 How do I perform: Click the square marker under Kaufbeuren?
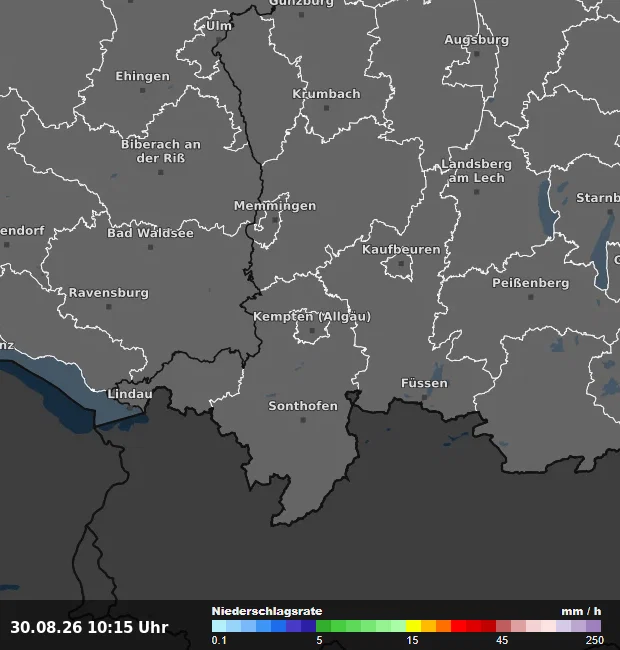(x=401, y=264)
